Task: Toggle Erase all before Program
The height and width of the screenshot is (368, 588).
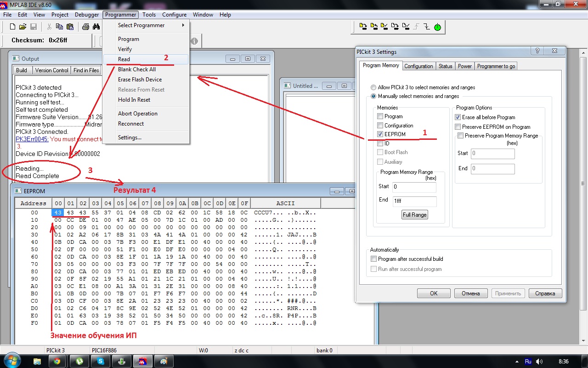Action: [458, 117]
